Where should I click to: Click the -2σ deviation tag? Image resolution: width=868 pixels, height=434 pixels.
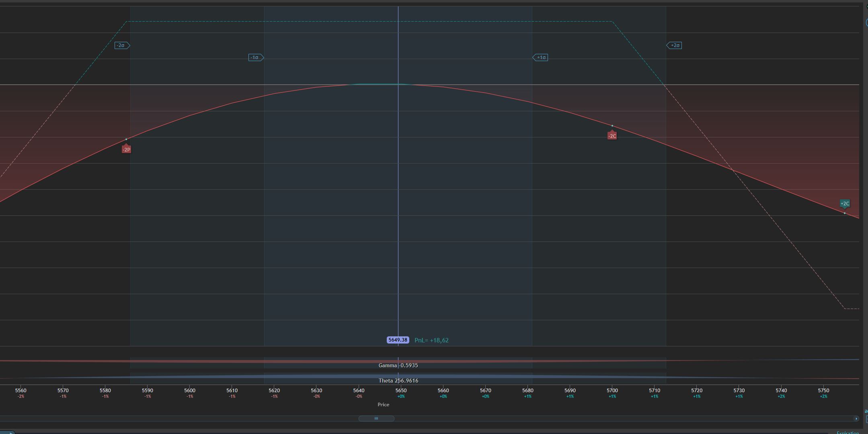point(121,45)
